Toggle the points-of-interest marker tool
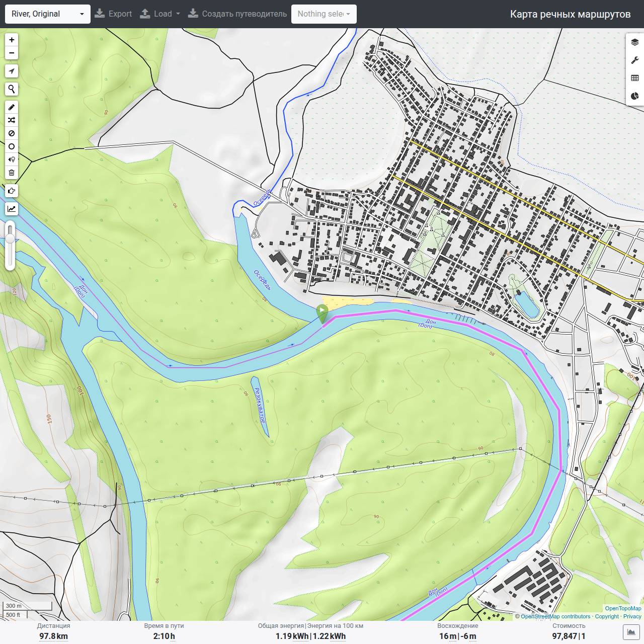The width and height of the screenshot is (644, 644). (12, 159)
